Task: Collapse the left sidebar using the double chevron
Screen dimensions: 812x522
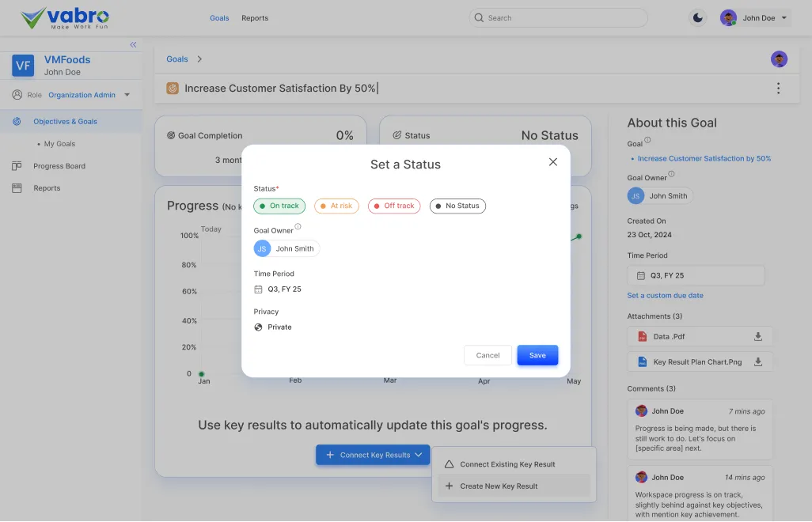Action: [x=133, y=45]
